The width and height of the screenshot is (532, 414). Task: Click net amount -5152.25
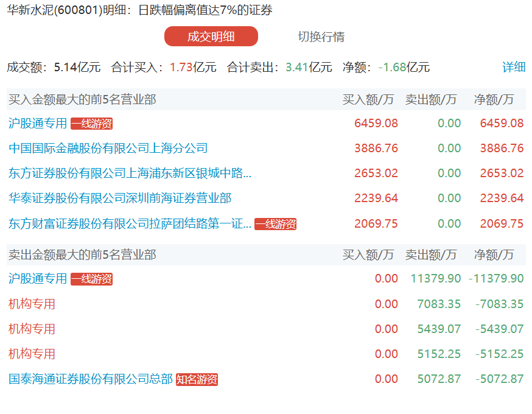pyautogui.click(x=499, y=354)
